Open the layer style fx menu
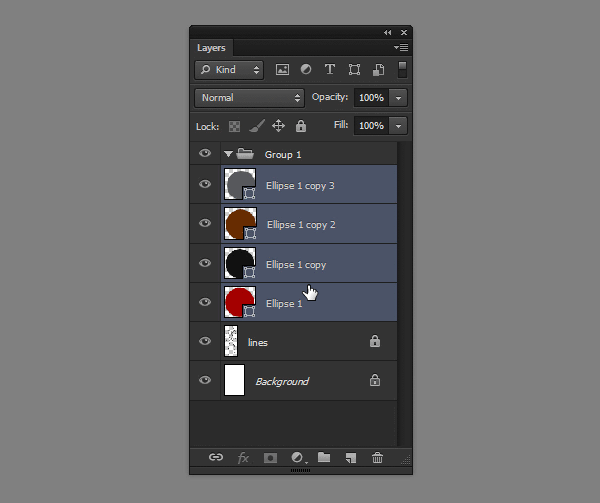 243,457
